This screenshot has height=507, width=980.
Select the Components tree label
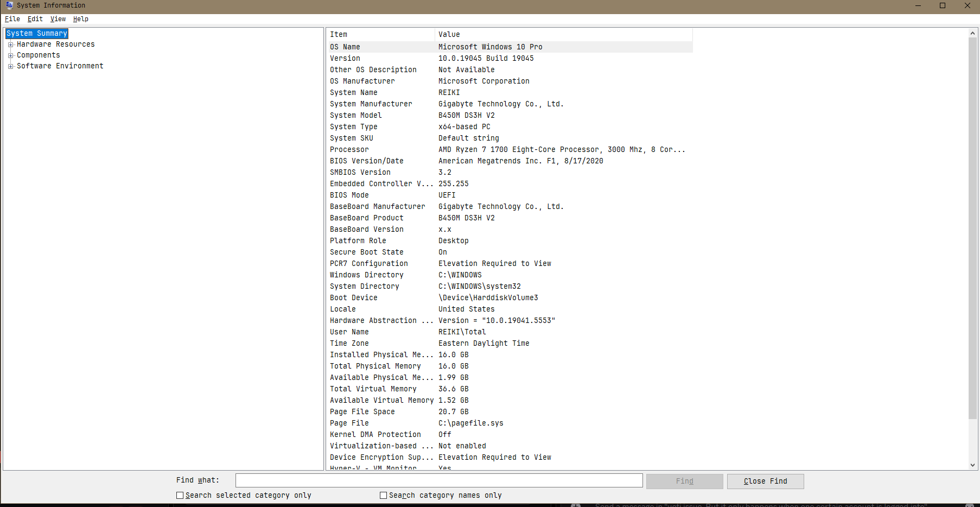(39, 55)
